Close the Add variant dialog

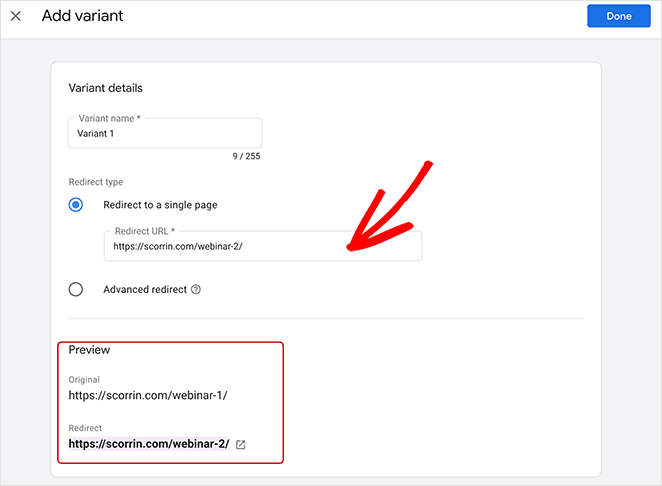16,16
